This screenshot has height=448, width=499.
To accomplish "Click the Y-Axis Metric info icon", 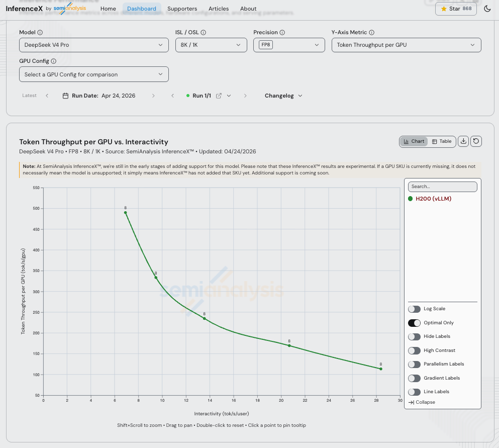I will pyautogui.click(x=372, y=33).
